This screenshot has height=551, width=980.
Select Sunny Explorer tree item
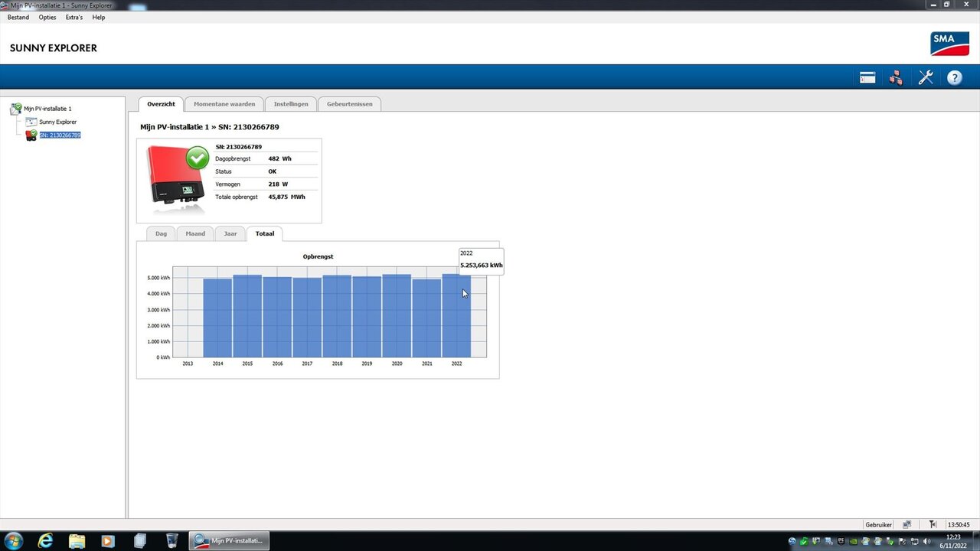coord(57,122)
